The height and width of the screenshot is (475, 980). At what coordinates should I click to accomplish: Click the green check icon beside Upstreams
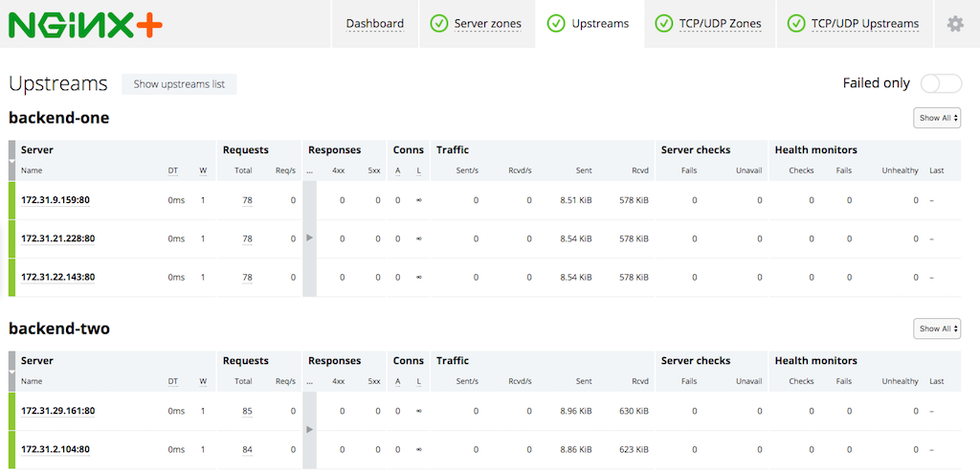click(556, 24)
